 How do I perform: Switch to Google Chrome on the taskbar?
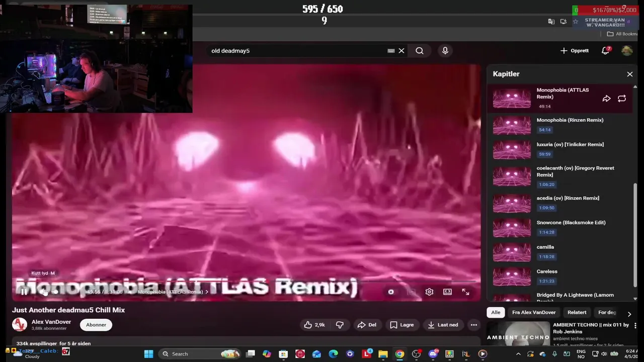(x=399, y=354)
